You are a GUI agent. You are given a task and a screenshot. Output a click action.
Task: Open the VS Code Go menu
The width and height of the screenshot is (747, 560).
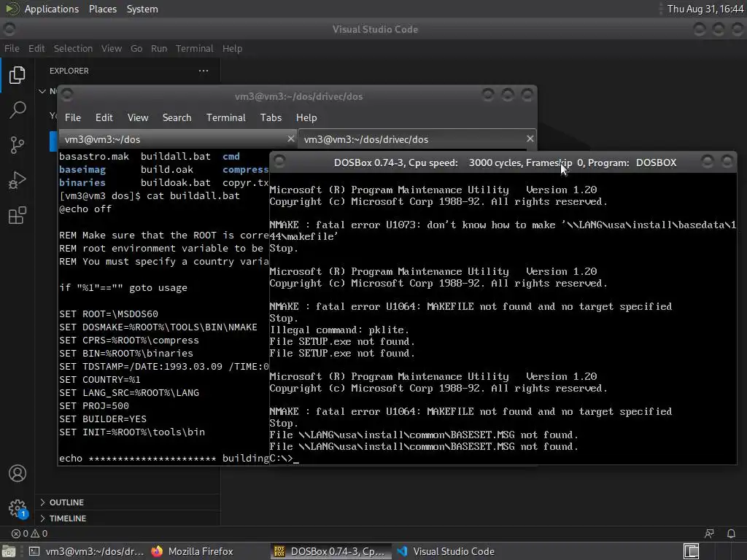(x=136, y=49)
